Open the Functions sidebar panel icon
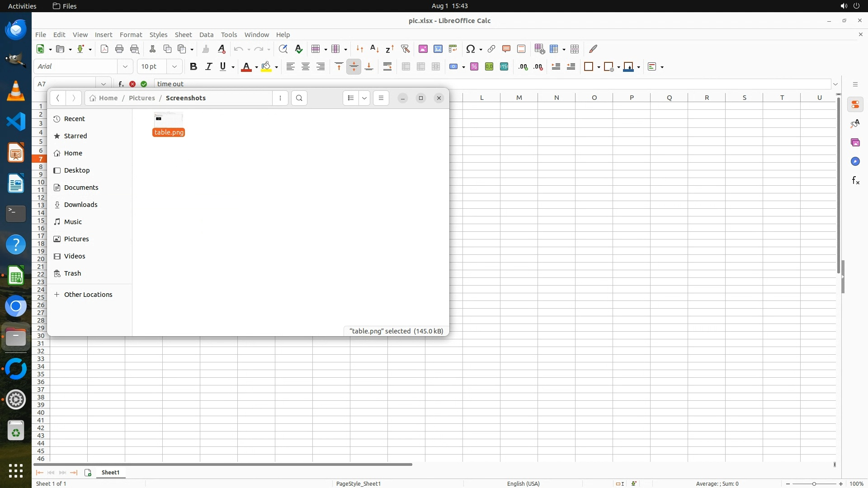Viewport: 868px width, 488px height. click(855, 181)
